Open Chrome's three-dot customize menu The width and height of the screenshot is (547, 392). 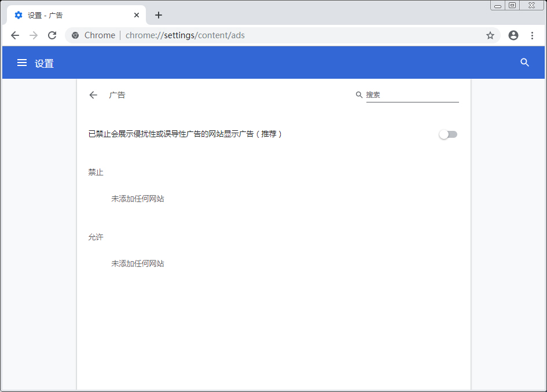(x=533, y=35)
